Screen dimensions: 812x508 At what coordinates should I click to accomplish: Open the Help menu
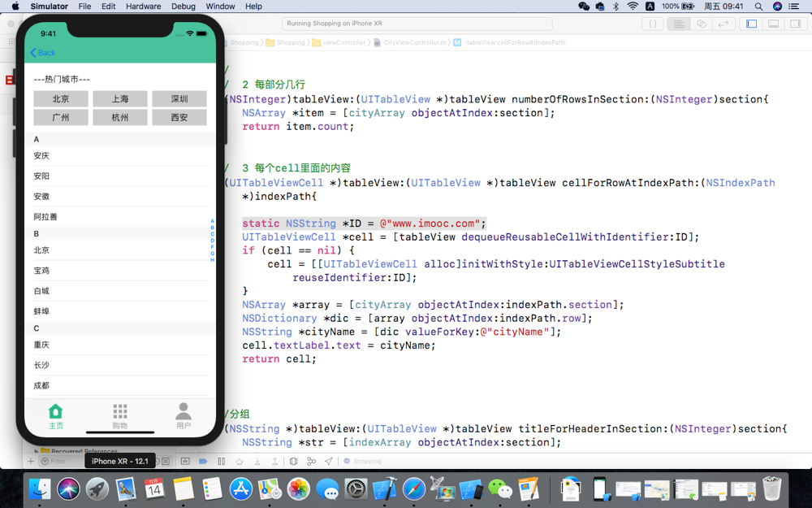[253, 7]
